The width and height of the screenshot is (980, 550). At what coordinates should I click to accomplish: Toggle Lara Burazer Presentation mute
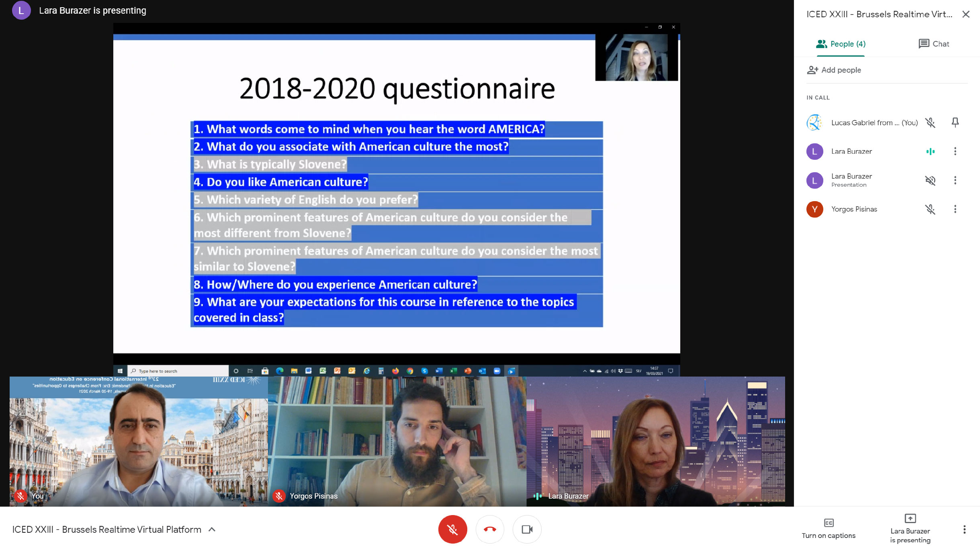929,180
